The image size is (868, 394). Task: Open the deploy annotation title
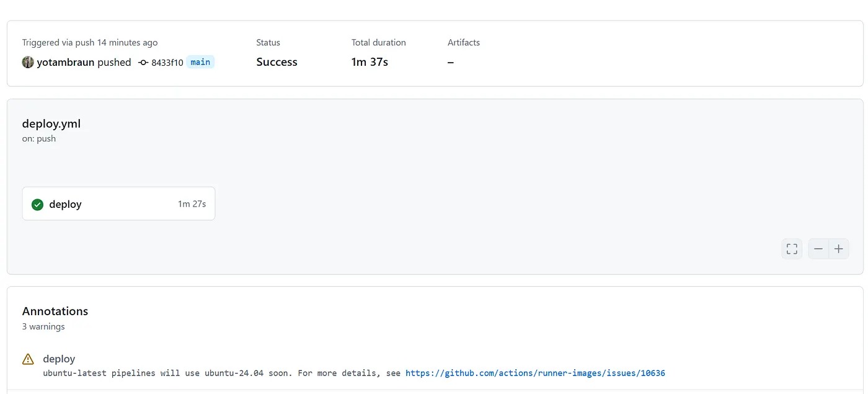point(59,359)
